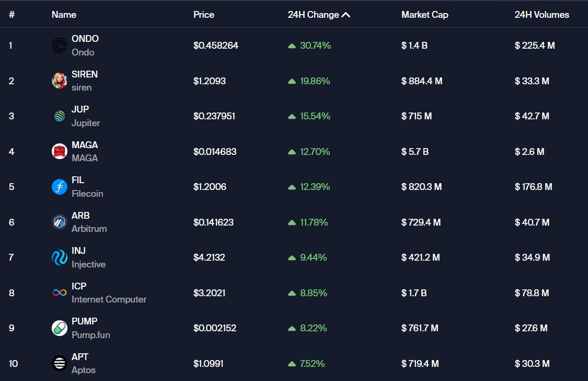Select the Injective subtitle text

(x=88, y=264)
